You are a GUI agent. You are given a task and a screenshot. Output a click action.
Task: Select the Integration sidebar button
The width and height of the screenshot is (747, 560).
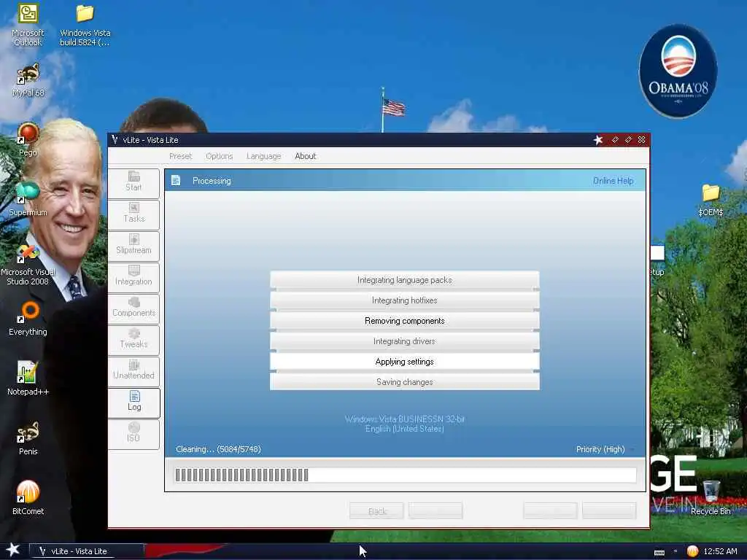[134, 278]
